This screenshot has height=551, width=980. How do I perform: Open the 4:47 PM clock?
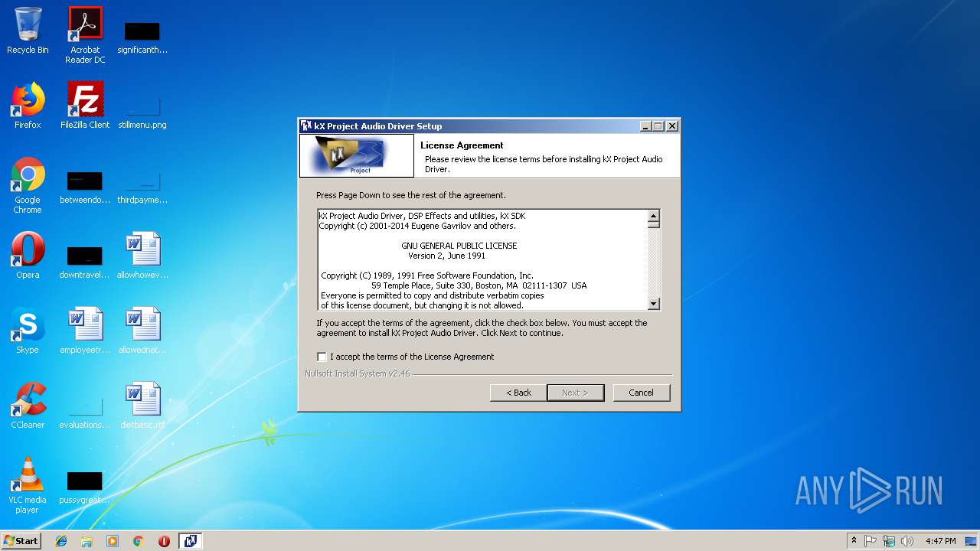[x=940, y=541]
